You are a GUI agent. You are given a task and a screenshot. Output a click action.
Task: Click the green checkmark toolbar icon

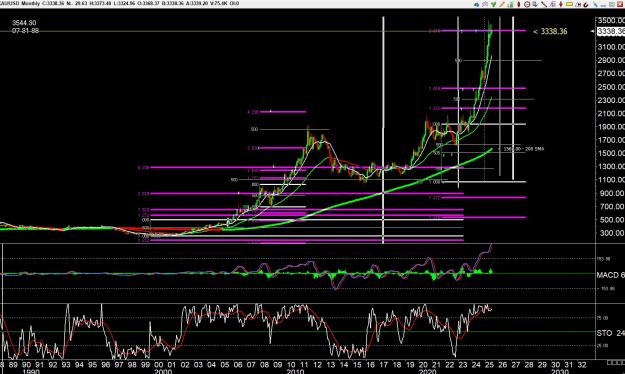(x=493, y=4)
